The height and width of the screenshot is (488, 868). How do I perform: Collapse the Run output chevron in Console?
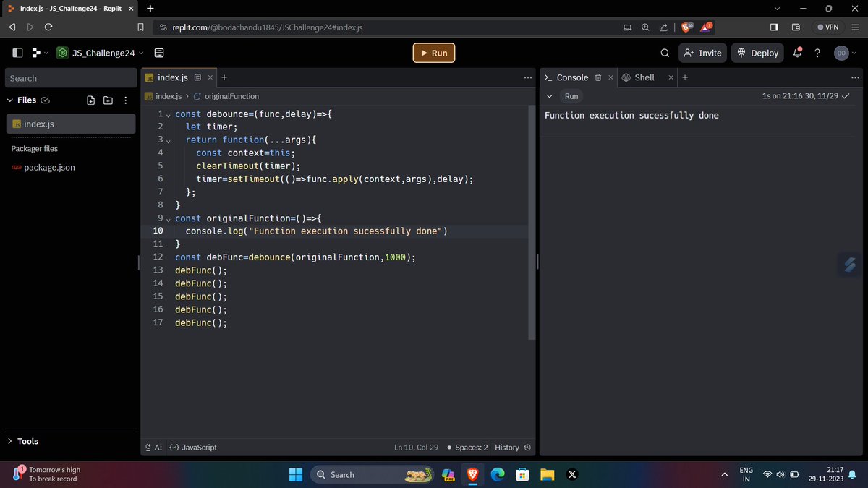click(x=550, y=96)
